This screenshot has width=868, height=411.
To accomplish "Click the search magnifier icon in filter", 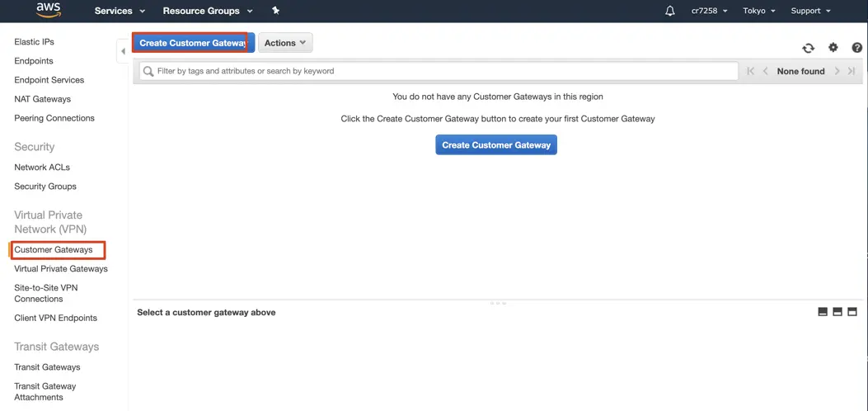I will tap(148, 72).
